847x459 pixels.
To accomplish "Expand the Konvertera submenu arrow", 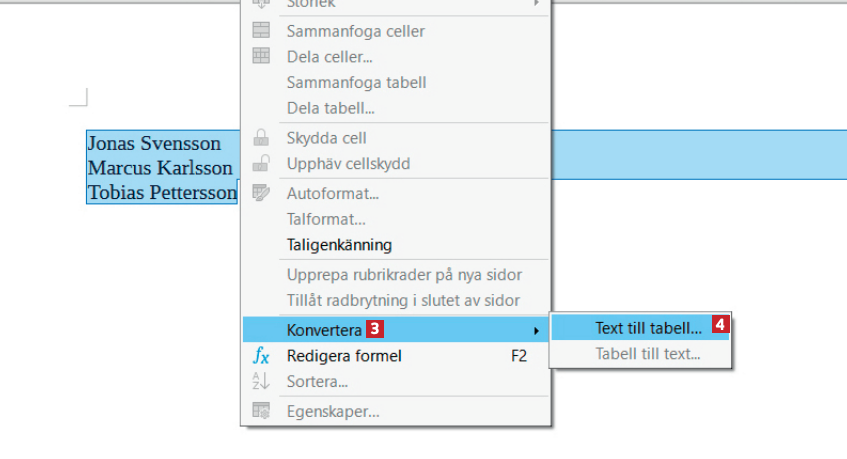I will coord(537,330).
